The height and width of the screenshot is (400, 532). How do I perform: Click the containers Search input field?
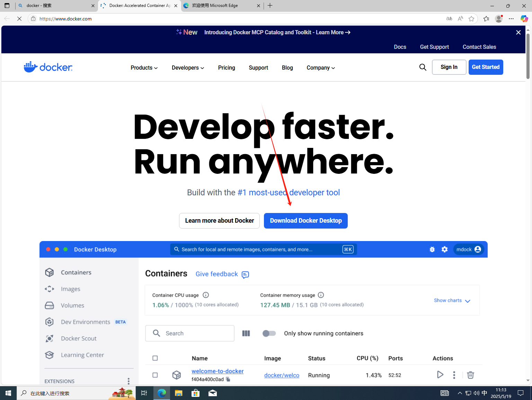coord(190,333)
